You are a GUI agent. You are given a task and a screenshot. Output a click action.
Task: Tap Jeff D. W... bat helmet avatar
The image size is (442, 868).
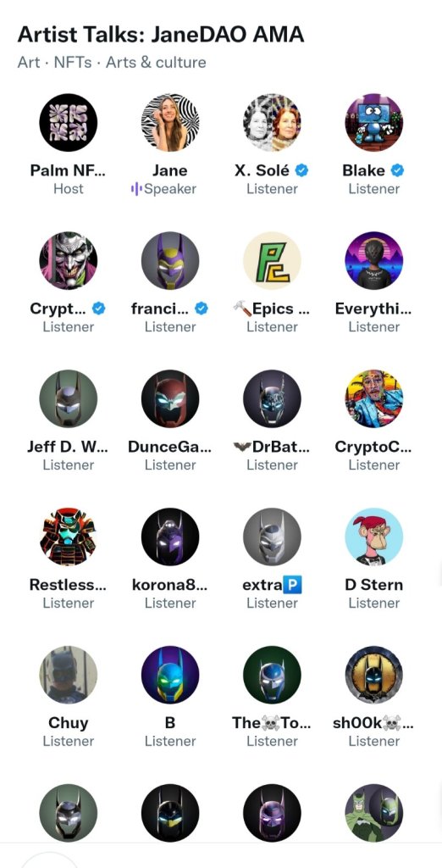click(x=69, y=398)
